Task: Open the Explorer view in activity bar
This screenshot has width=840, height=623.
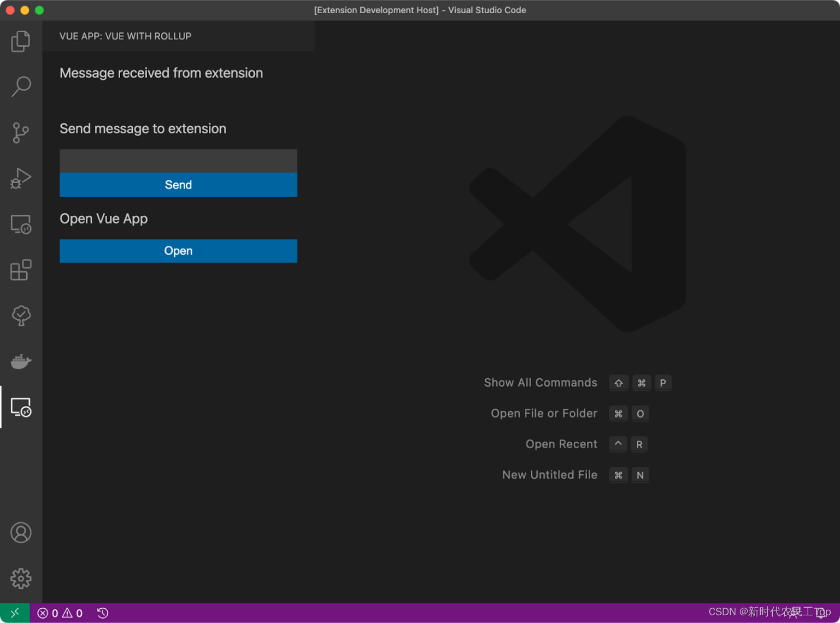Action: tap(21, 41)
